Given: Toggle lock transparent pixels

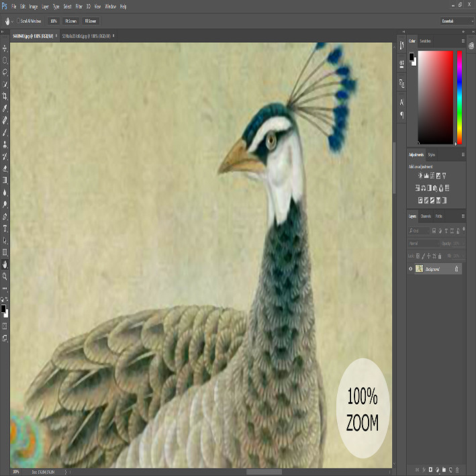Looking at the screenshot, I should click(x=418, y=256).
